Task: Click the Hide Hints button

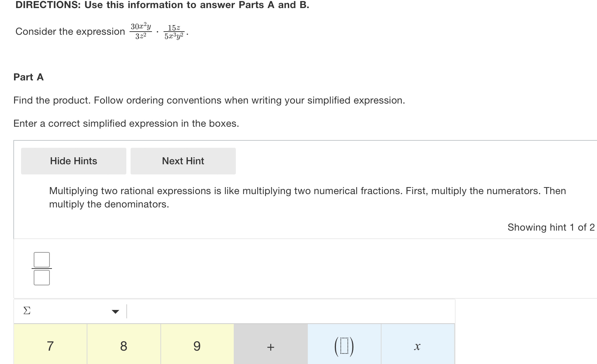Action: pos(74,161)
